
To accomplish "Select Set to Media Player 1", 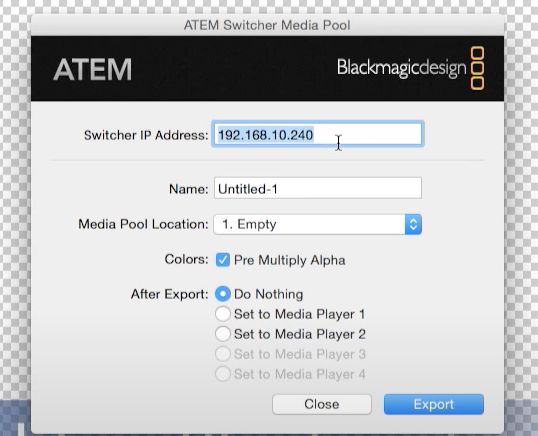I will [x=223, y=314].
